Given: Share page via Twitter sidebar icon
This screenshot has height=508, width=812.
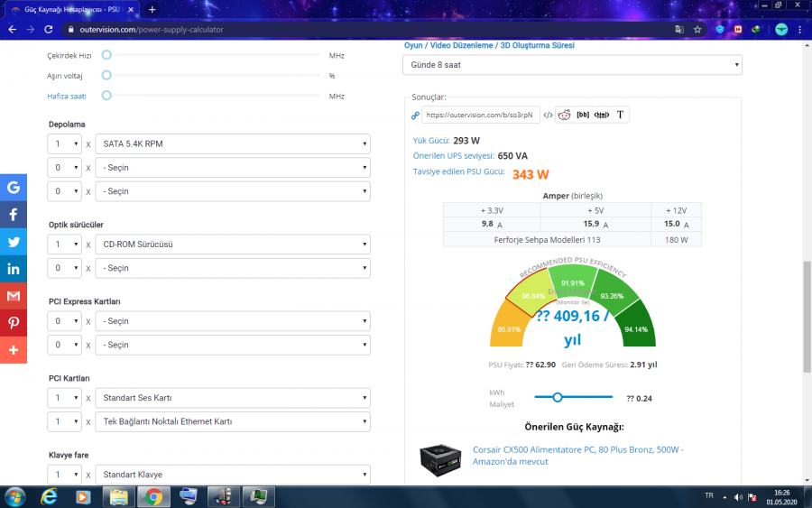Looking at the screenshot, I should [14, 242].
